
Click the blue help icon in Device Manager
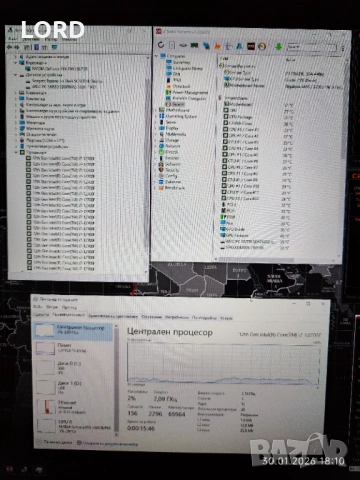click(x=37, y=47)
